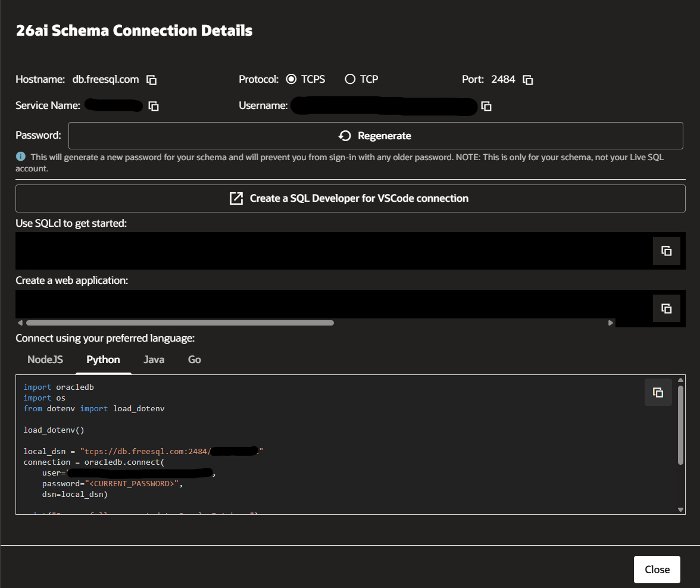
Task: Switch to the Go tab
Action: pos(194,360)
